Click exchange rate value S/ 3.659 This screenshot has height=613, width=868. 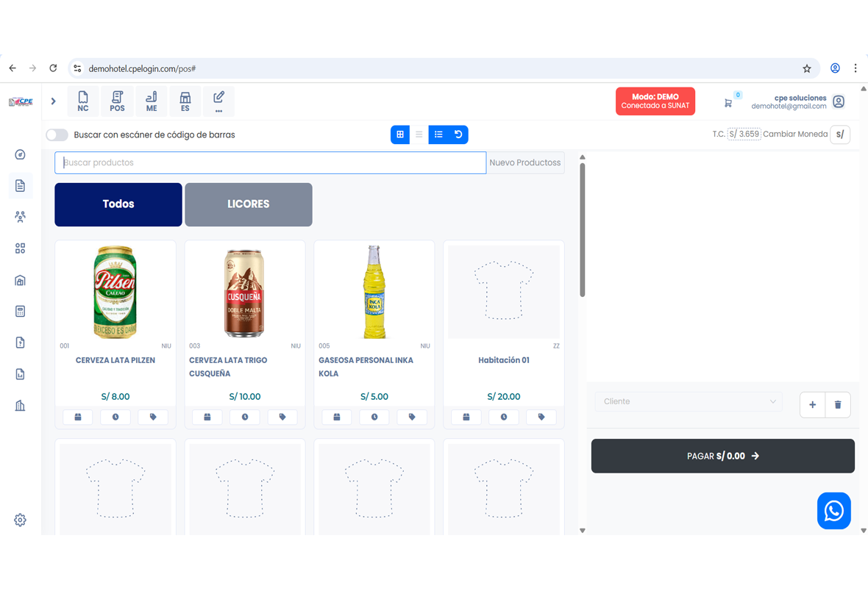click(x=744, y=134)
